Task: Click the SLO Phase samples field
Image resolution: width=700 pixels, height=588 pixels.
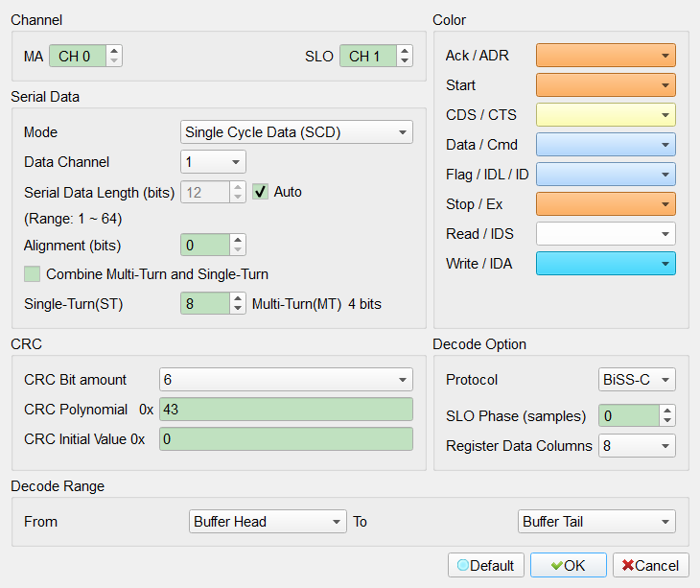Action: [629, 416]
